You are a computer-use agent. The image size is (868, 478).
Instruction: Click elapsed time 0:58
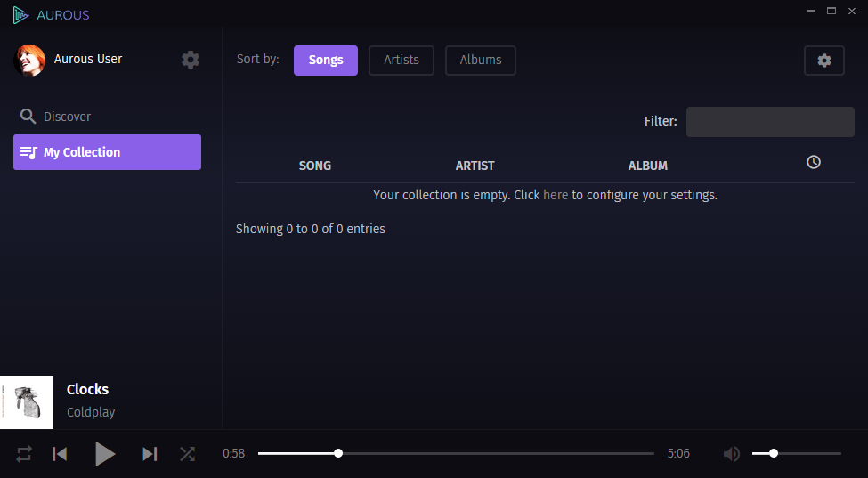[233, 454]
